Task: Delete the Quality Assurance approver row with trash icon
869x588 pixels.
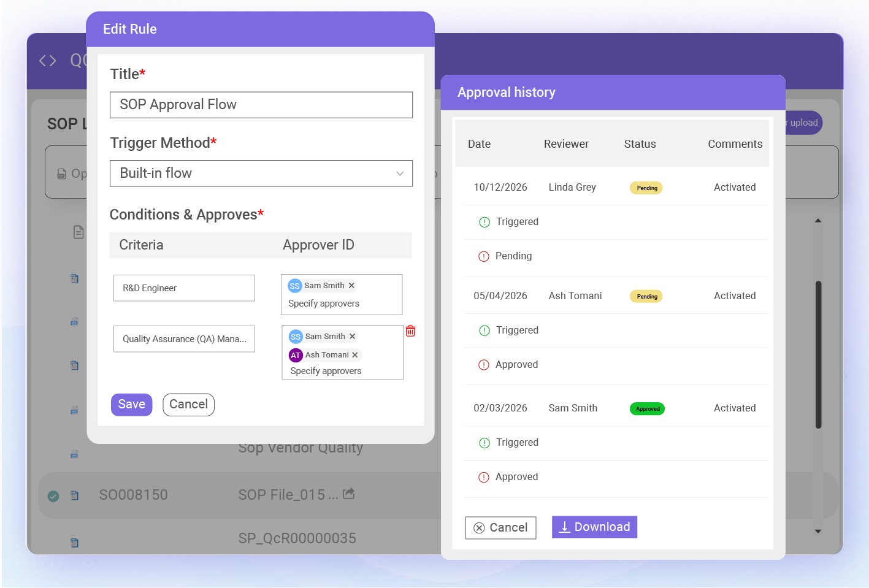Action: click(x=410, y=331)
